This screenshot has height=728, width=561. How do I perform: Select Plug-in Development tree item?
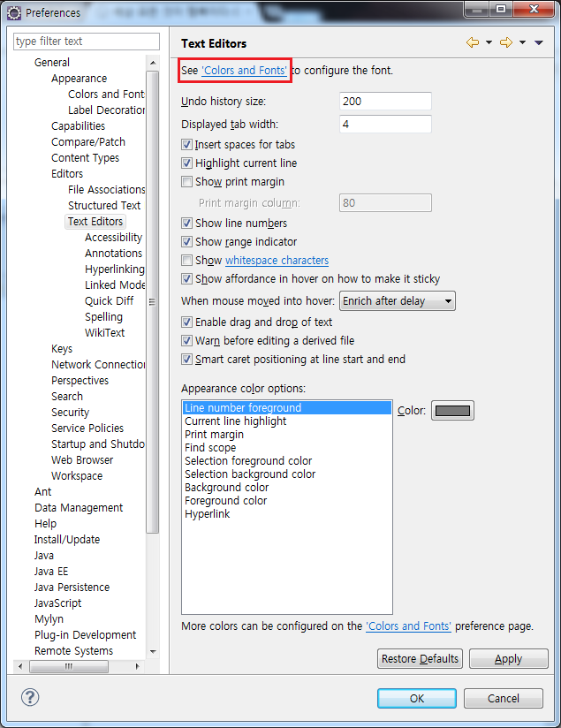86,634
